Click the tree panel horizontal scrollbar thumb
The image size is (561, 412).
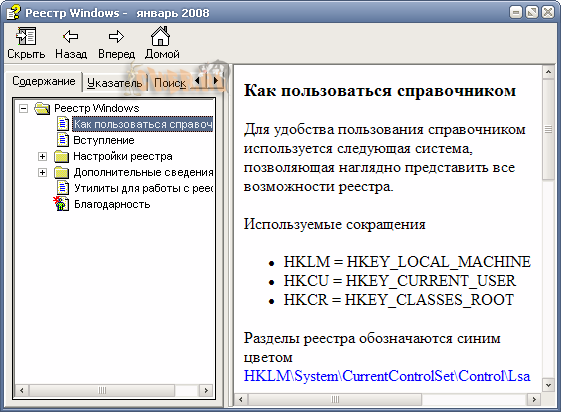coord(102,390)
